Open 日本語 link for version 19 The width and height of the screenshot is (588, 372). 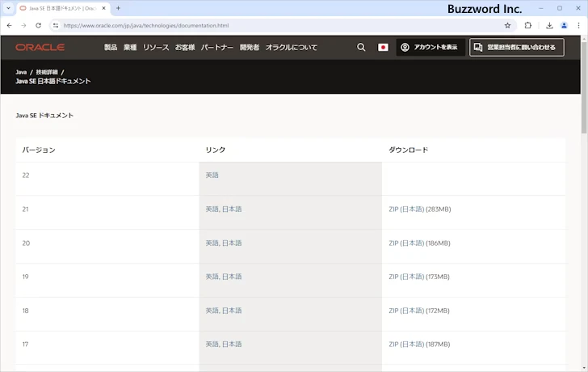click(x=232, y=277)
